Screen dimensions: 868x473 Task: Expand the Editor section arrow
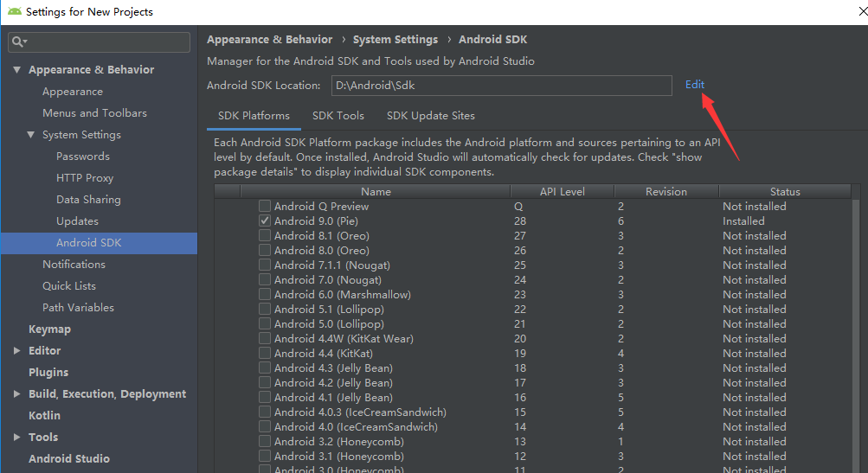(x=16, y=350)
